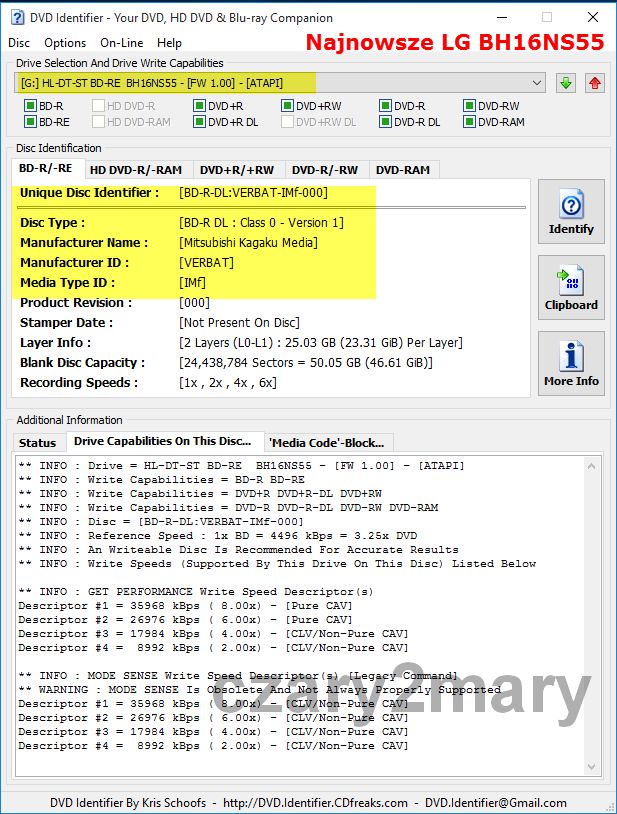Viewport: 617px width, 814px height.
Task: Toggle the DVD+RW DL checkbox
Action: coord(287,122)
